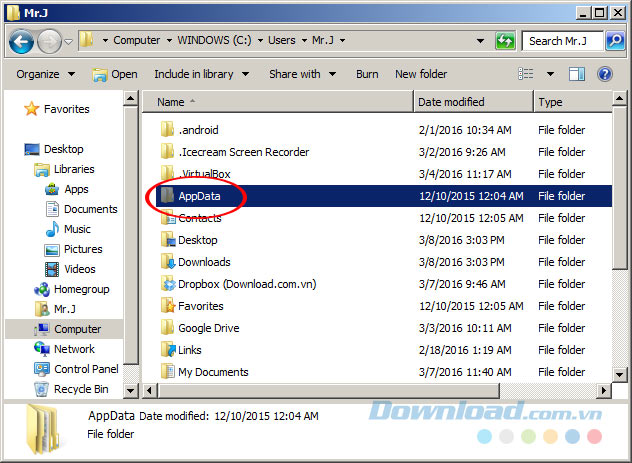Select the .VirtualBox folder
The width and height of the screenshot is (632, 463).
point(195,174)
